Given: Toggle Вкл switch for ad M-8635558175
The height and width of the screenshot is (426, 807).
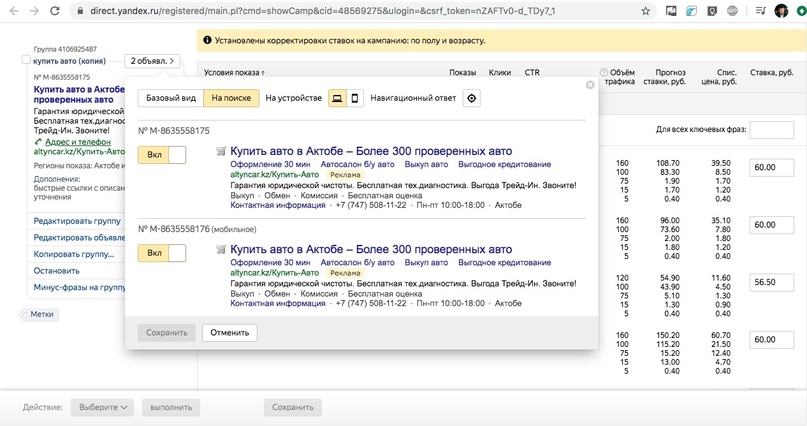Looking at the screenshot, I should coord(162,155).
